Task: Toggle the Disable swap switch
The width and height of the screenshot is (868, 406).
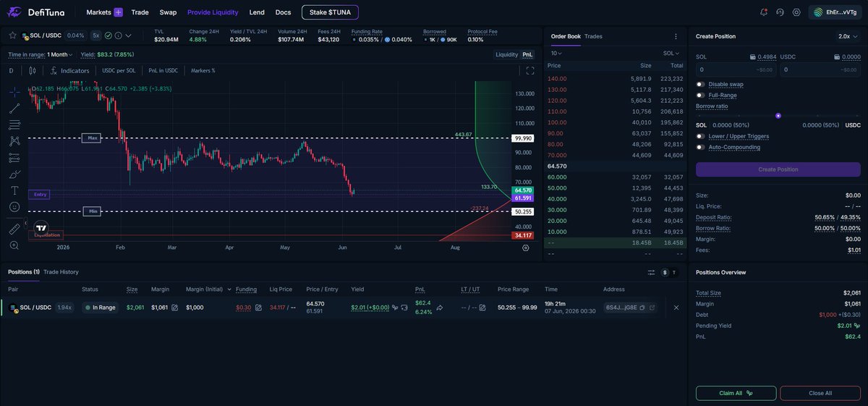Action: (x=700, y=84)
